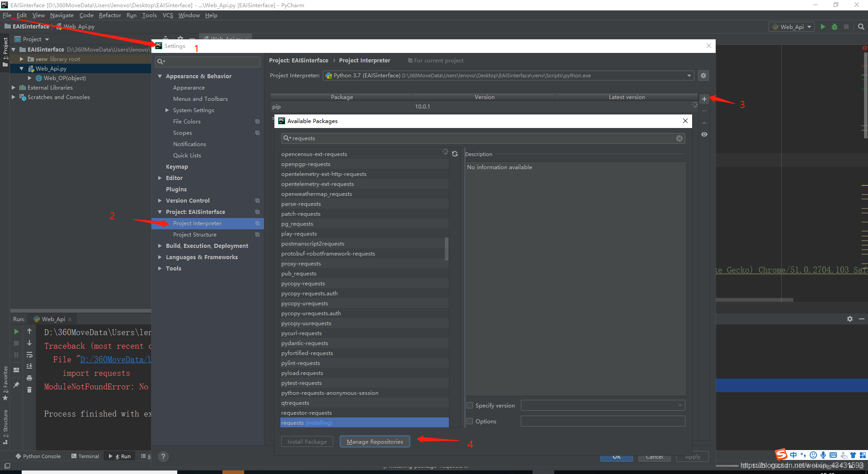Open the Structure tool window
This screenshot has height=474, width=868.
click(x=5, y=427)
